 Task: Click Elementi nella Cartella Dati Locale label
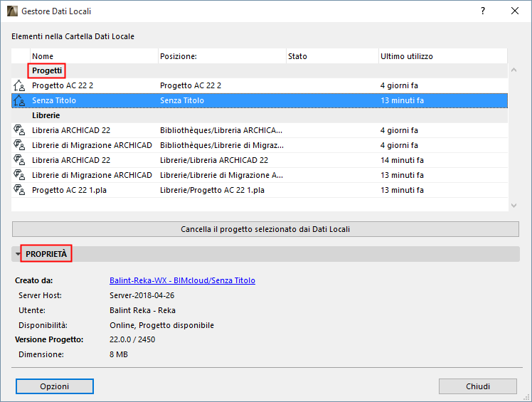tap(73, 36)
